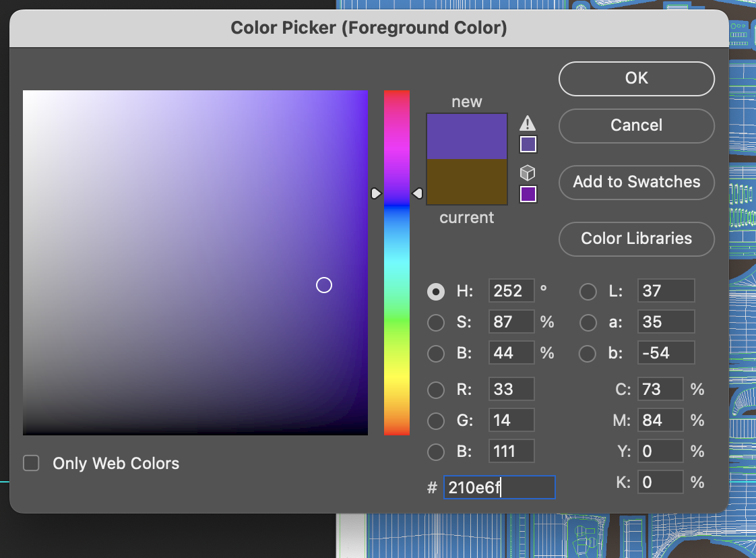756x558 pixels.
Task: Click the not-web-safe cube icon
Action: point(528,173)
